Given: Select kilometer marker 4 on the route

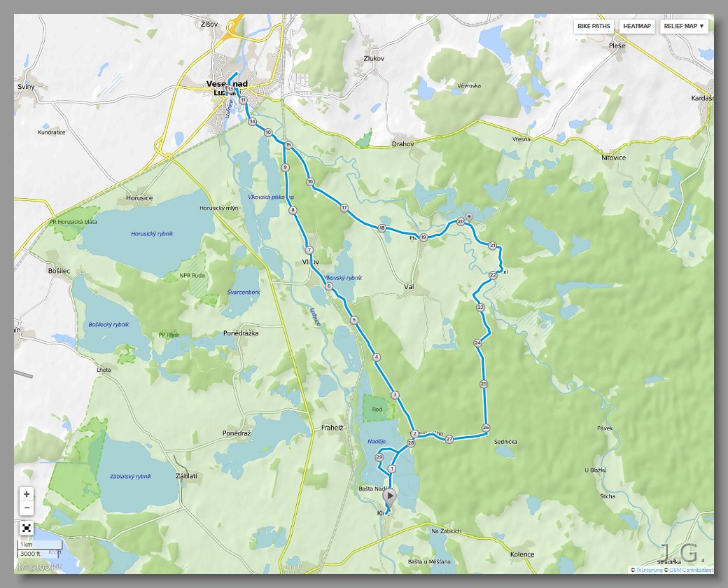Looking at the screenshot, I should coord(377,357).
